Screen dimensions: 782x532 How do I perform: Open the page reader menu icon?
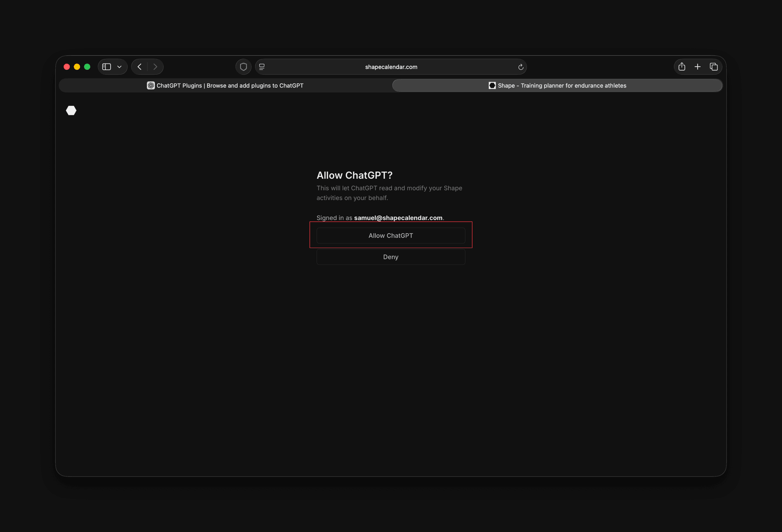click(x=262, y=67)
